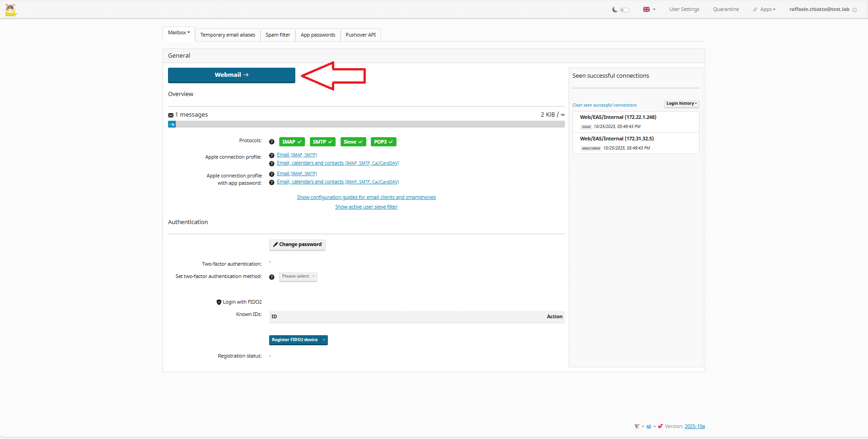Open the App passwords tab
The width and height of the screenshot is (868, 439).
[x=318, y=35]
